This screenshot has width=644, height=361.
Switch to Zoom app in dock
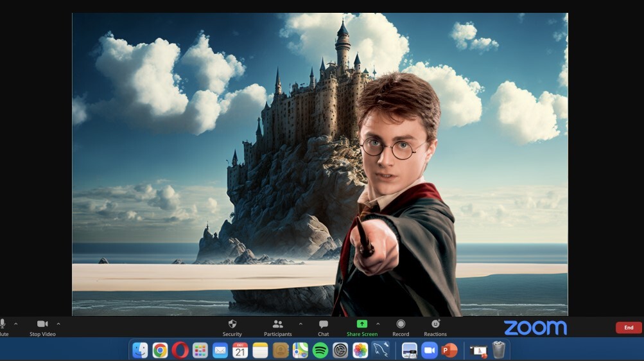pos(429,350)
